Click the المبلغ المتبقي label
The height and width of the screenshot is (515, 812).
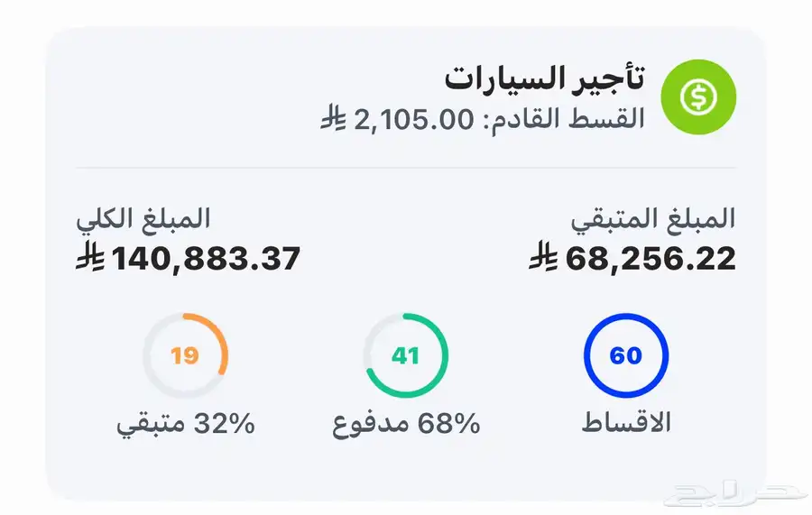653,218
